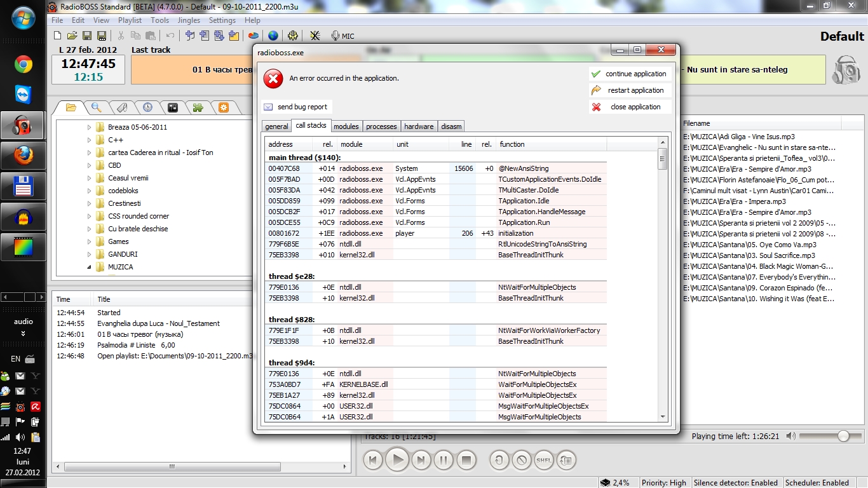Screen dimensions: 868x488
Task: Add a music track with the plus-note icon
Action: pos(190,36)
